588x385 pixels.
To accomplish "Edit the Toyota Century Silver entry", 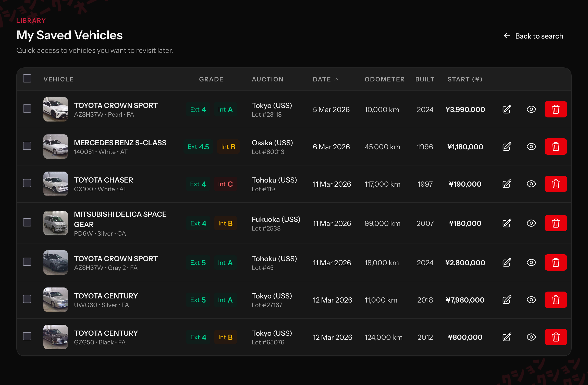I will [507, 300].
